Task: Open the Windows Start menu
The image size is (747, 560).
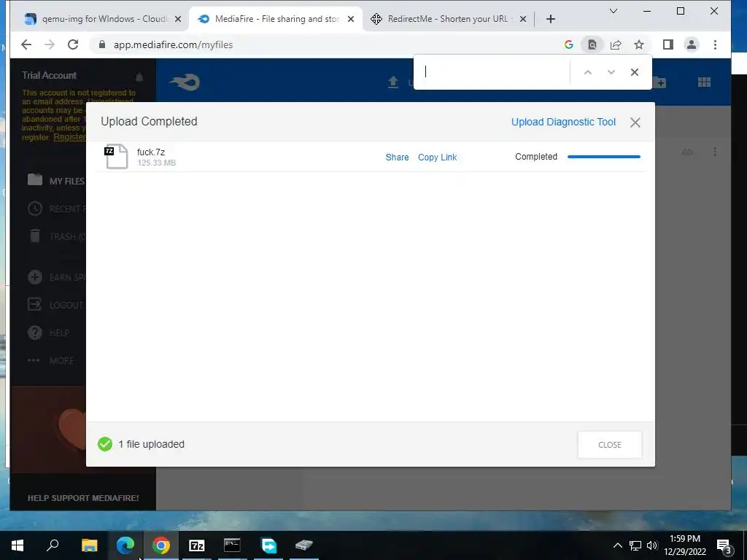Action: click(18, 545)
